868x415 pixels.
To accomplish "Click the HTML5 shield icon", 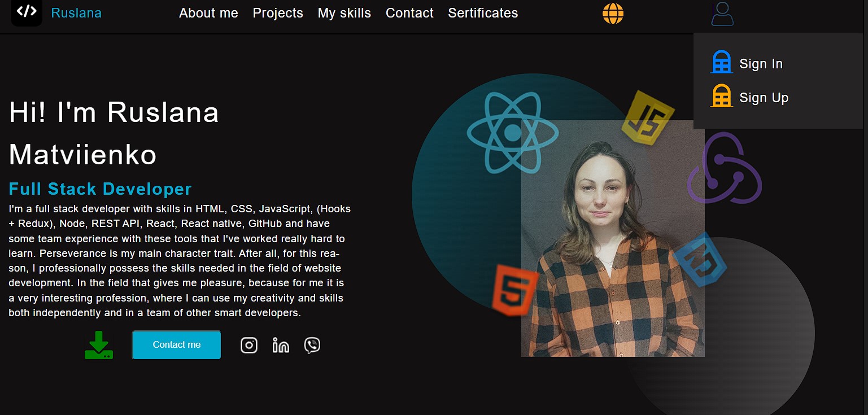I will click(x=514, y=290).
